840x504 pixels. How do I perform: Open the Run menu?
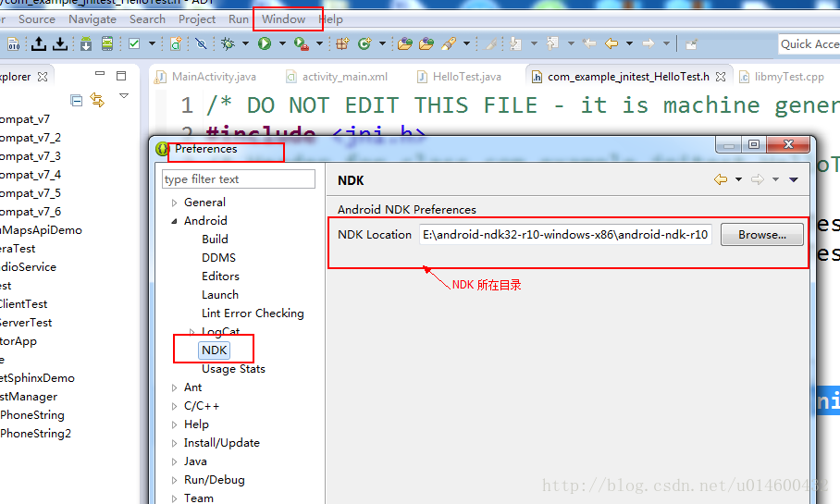coord(239,19)
